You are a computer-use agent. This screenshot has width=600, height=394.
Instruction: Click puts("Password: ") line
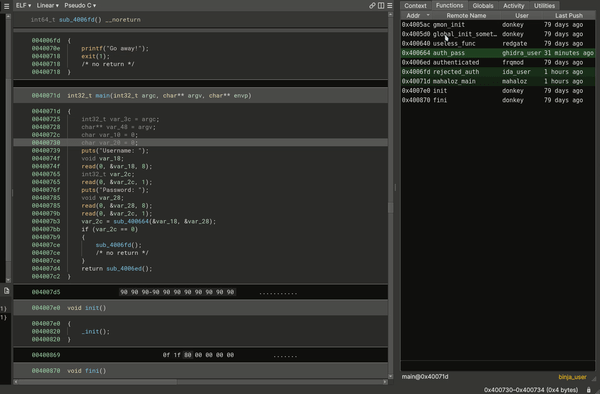click(115, 190)
